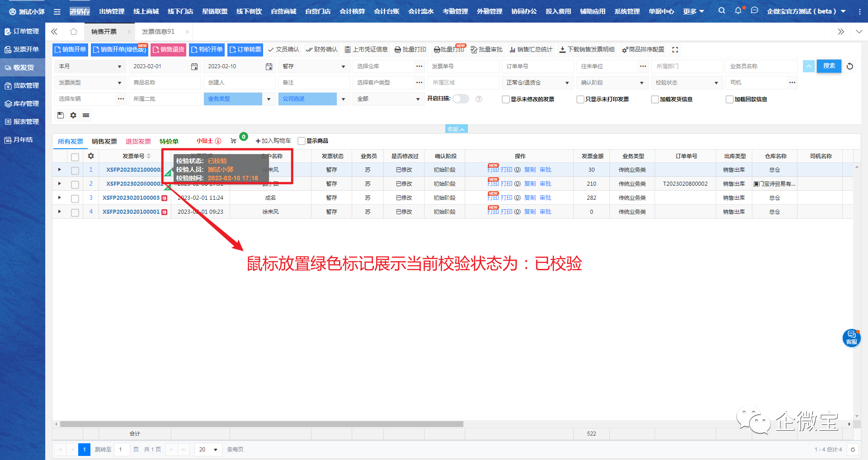Expand the 发票类型 dropdown

(x=90, y=83)
